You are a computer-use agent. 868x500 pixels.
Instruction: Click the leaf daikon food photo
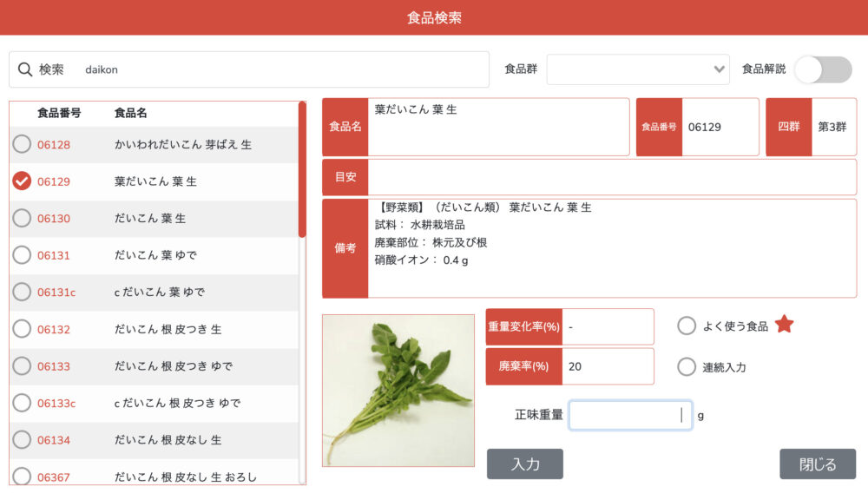398,390
